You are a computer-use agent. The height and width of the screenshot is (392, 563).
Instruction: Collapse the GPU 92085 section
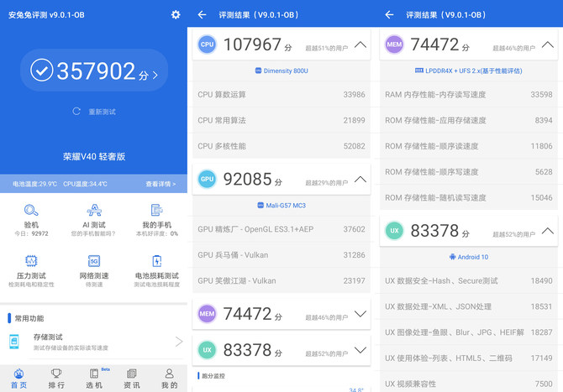(360, 180)
